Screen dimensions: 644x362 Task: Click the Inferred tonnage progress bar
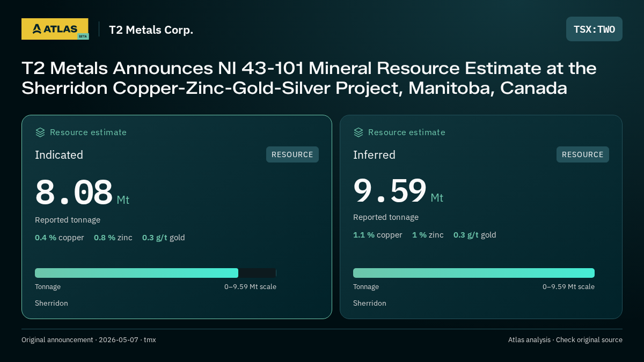(x=474, y=273)
